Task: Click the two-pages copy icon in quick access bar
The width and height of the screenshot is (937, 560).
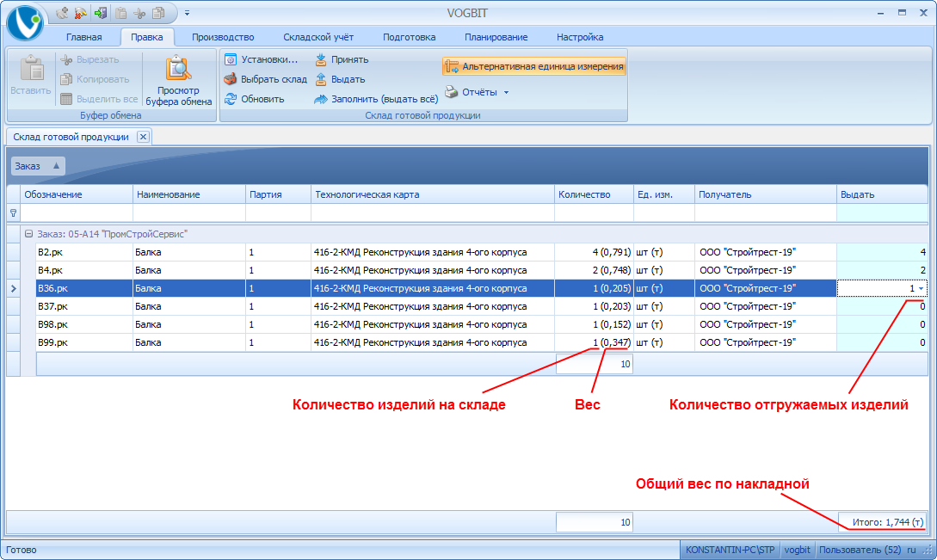Action: [x=158, y=13]
